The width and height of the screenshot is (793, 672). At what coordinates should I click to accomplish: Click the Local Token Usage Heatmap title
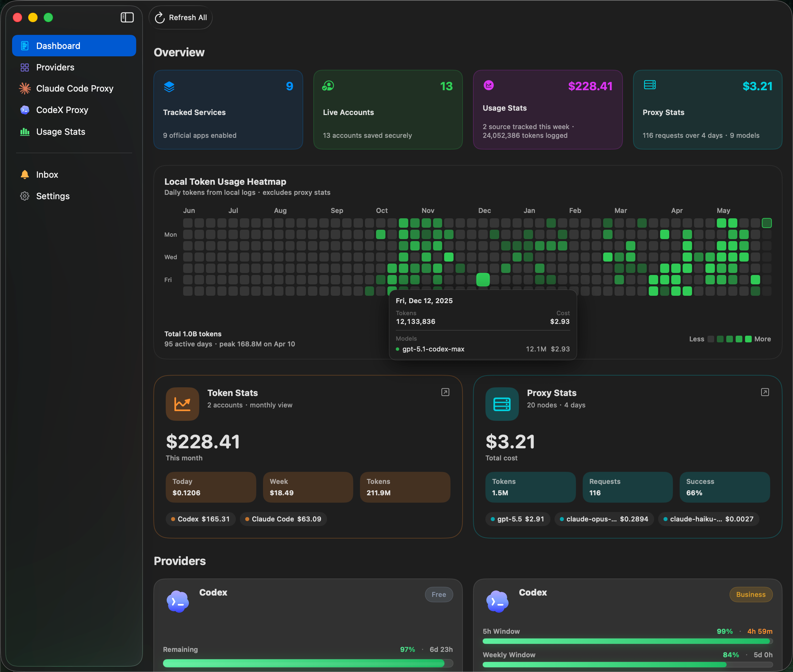pyautogui.click(x=225, y=182)
